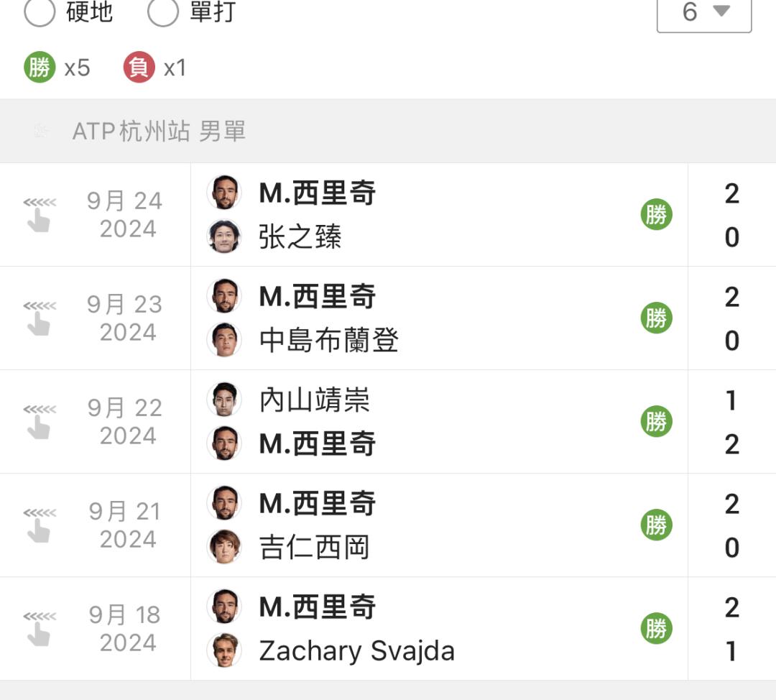This screenshot has width=776, height=700.
Task: Click 吉仁西岡 player avatar
Action: tap(223, 547)
